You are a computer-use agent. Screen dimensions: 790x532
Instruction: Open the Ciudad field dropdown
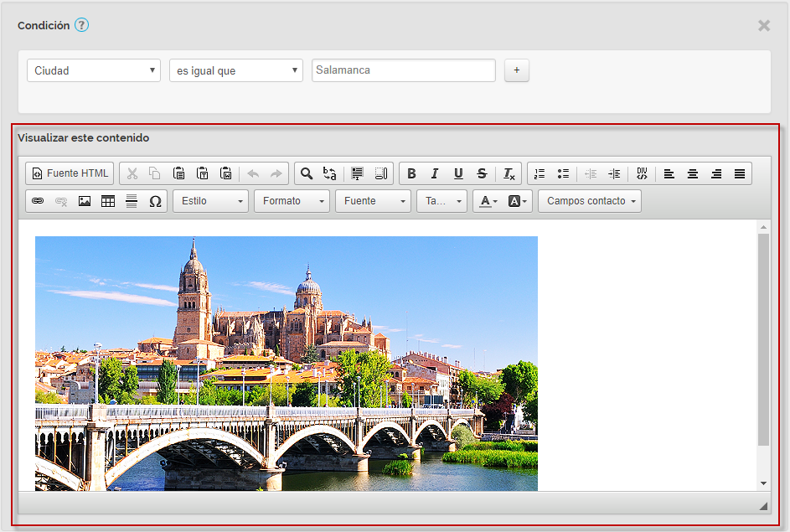94,70
